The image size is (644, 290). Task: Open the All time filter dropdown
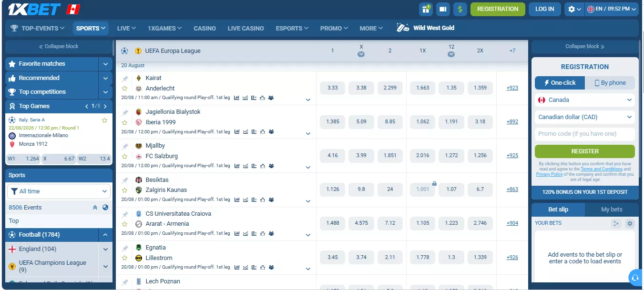click(x=59, y=191)
